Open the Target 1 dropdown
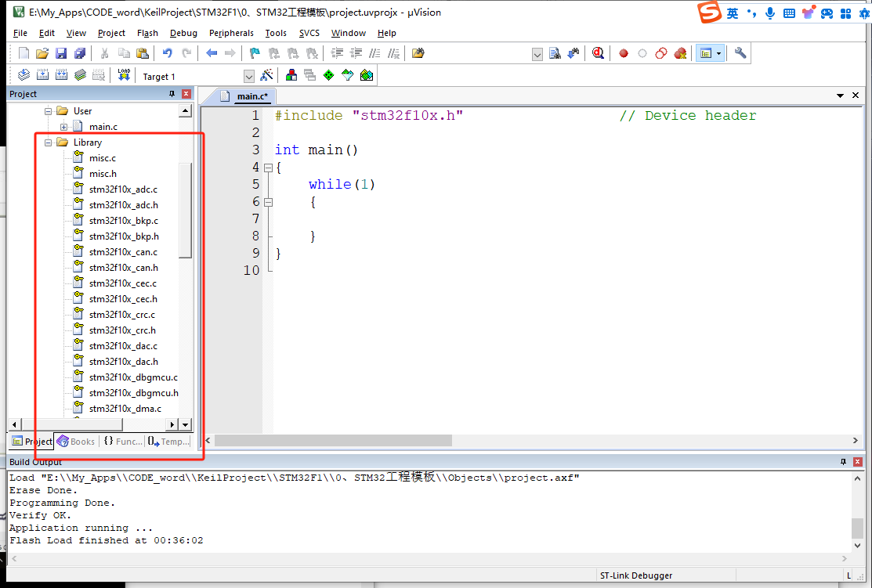Screen dimensions: 872x588 tap(248, 76)
